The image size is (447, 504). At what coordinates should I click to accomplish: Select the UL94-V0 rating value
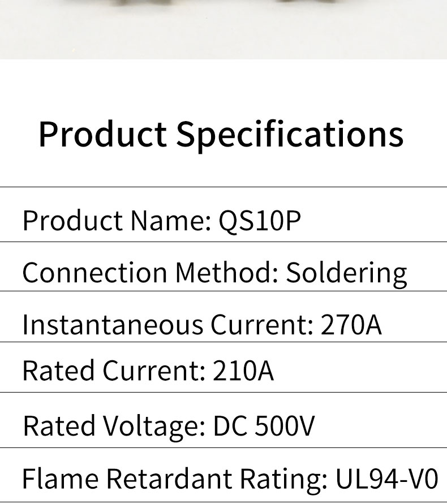(x=387, y=479)
